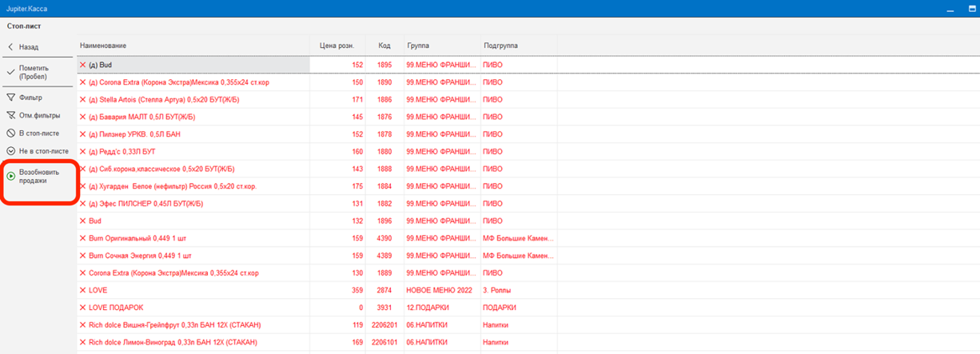Click the funnel icon beside Фильтр
This screenshot has height=354, width=980.
click(x=11, y=97)
